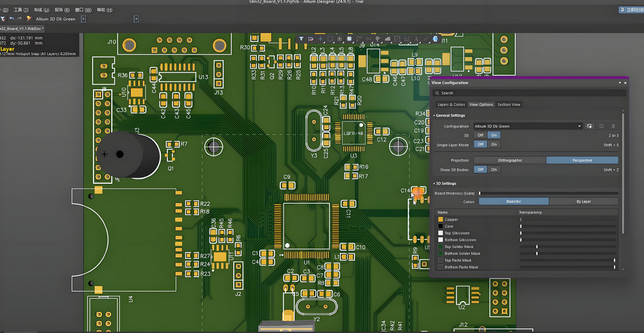Click the save configuration icon
The width and height of the screenshot is (644, 333).
click(x=601, y=126)
